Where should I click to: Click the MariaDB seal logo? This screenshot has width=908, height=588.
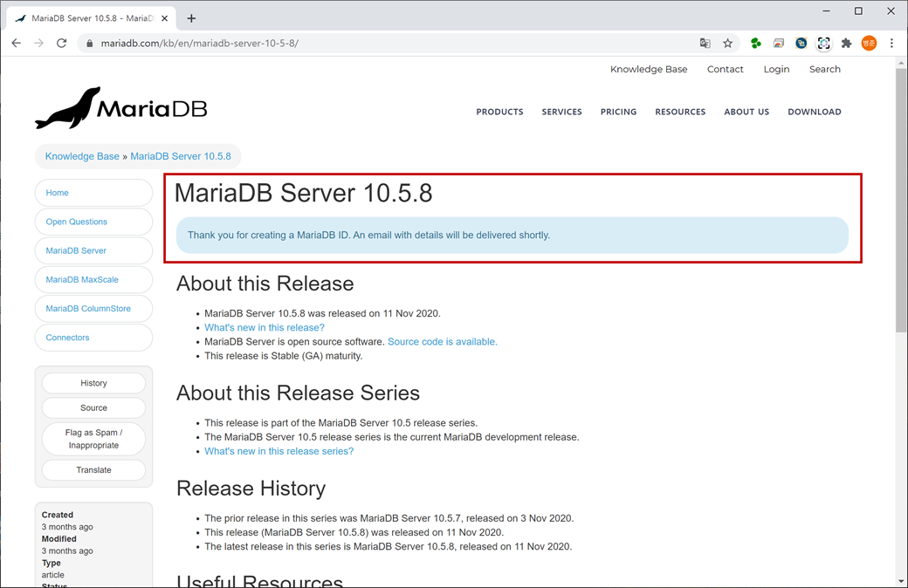pyautogui.click(x=121, y=108)
